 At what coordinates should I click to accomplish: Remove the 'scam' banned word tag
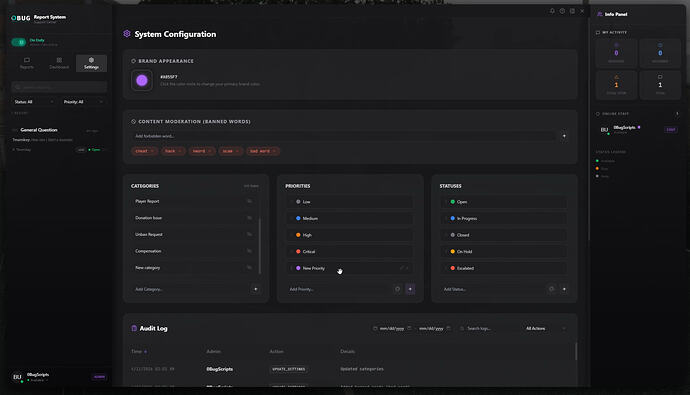[237, 151]
